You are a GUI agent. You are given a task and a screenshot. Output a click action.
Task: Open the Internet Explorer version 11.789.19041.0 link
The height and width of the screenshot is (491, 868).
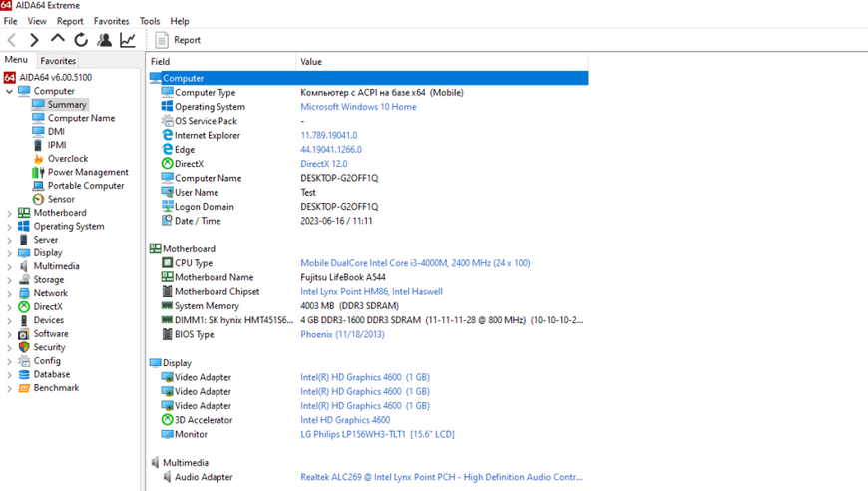tap(329, 135)
